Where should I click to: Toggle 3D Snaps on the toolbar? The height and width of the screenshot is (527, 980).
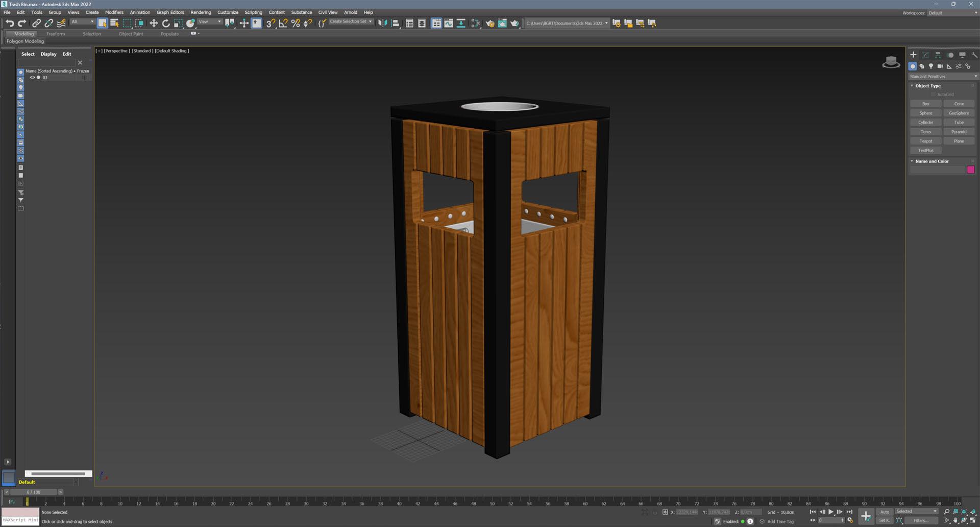click(x=271, y=23)
